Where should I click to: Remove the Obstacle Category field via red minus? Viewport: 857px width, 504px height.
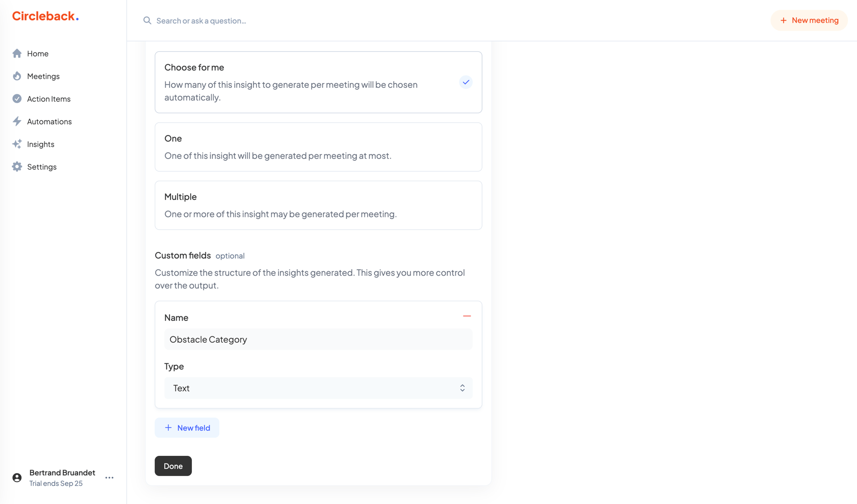click(467, 316)
